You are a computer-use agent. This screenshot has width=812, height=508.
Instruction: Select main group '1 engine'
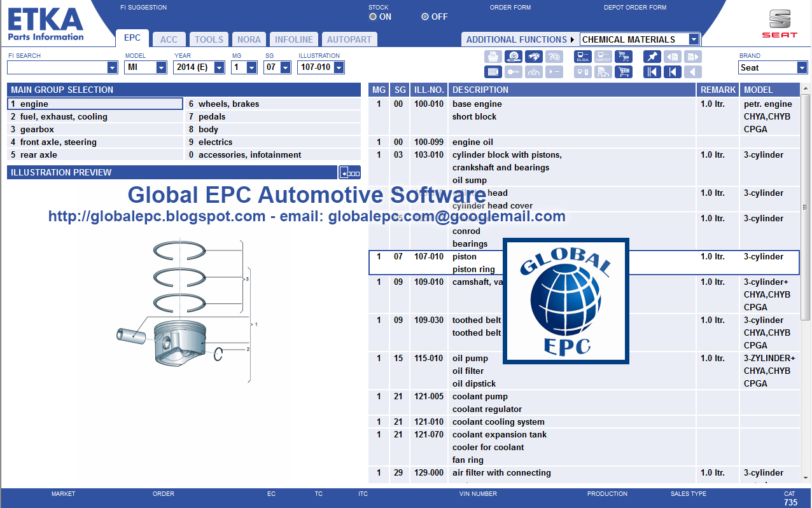[95, 104]
